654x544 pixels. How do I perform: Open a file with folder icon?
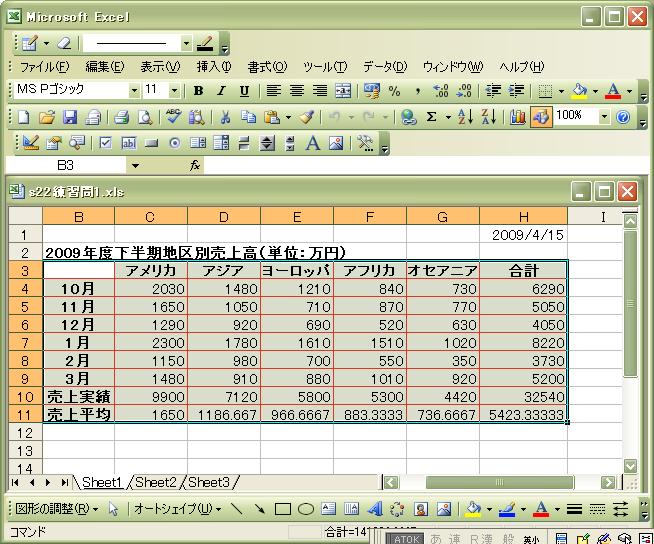pos(47,117)
